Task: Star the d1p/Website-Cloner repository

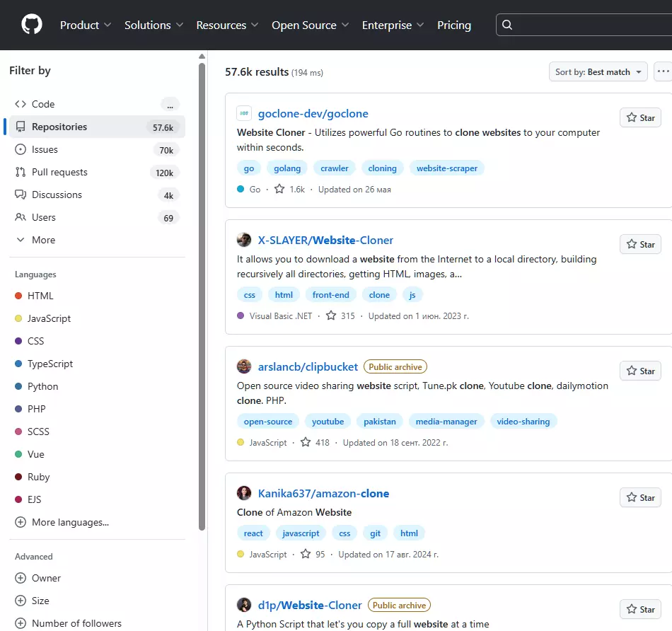Action: coord(640,610)
